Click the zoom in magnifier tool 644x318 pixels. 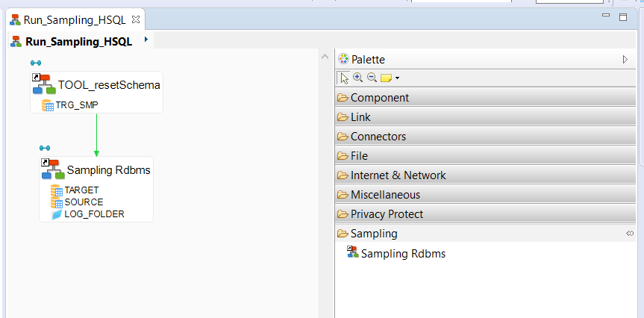[358, 77]
